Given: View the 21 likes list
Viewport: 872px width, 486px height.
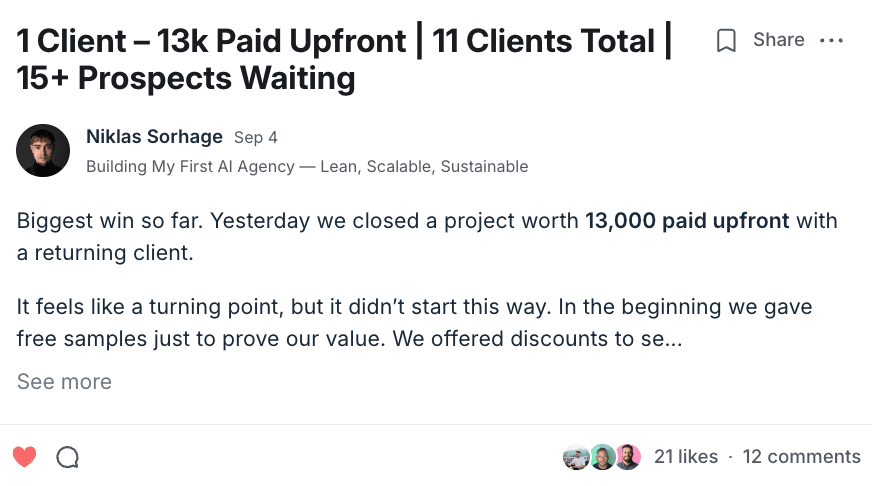Looking at the screenshot, I should click(x=686, y=457).
